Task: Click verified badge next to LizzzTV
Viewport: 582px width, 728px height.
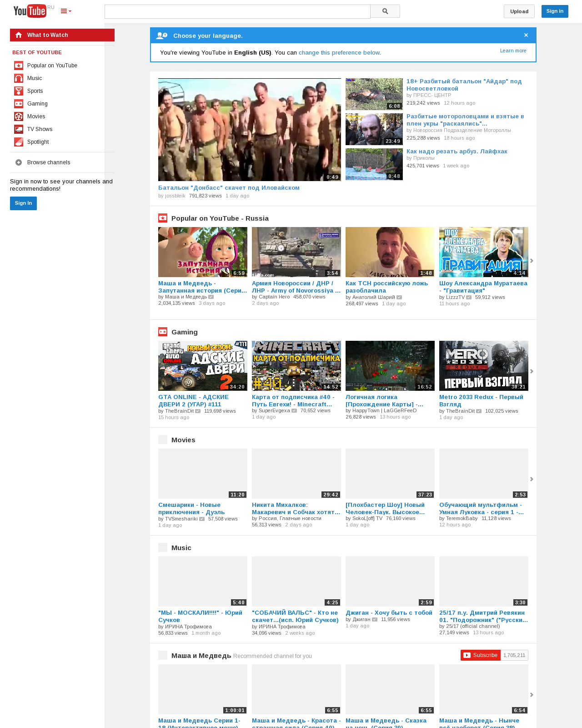Action: click(x=469, y=297)
